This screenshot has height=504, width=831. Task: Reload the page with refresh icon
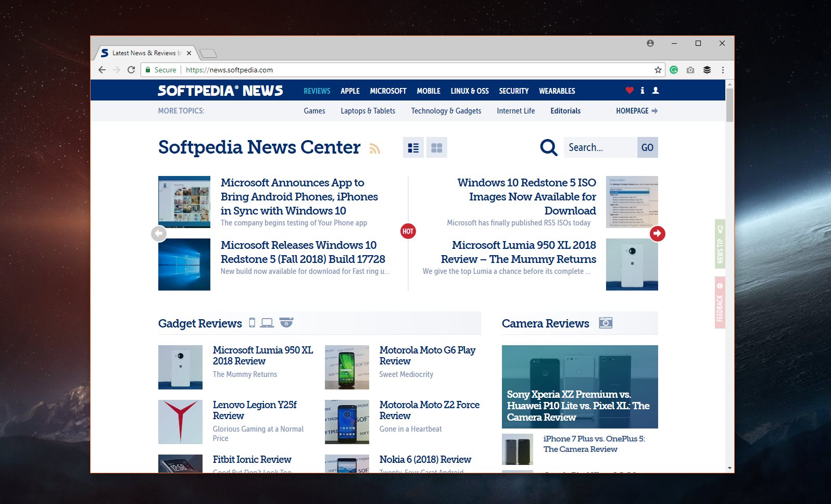(131, 70)
